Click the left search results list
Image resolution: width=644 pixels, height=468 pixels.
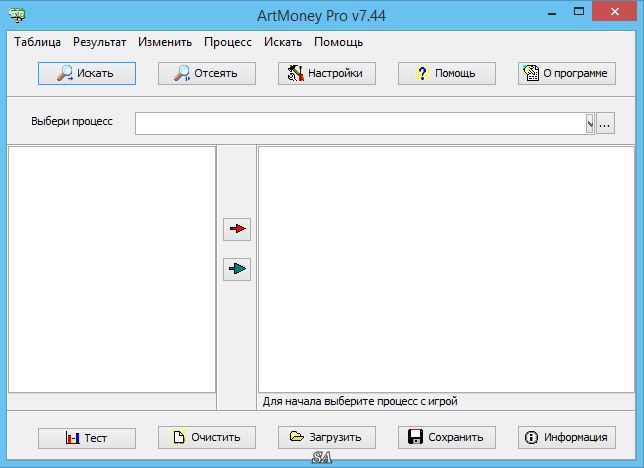[112, 269]
